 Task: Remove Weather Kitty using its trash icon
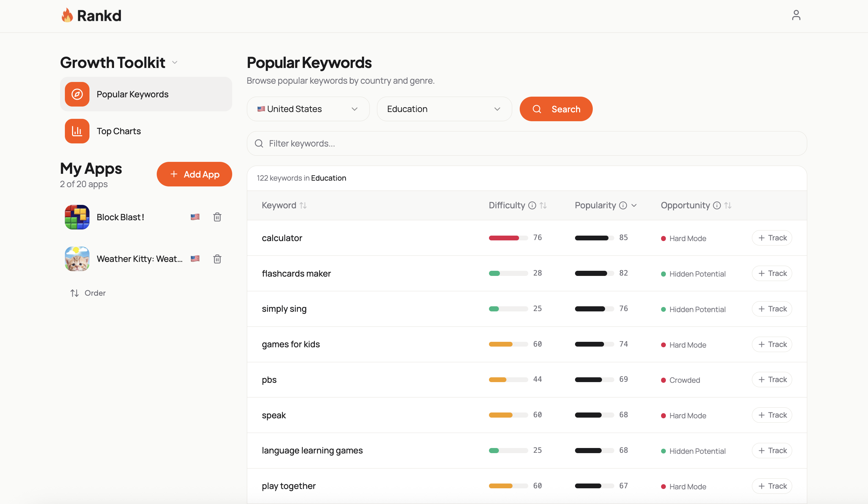tap(217, 259)
